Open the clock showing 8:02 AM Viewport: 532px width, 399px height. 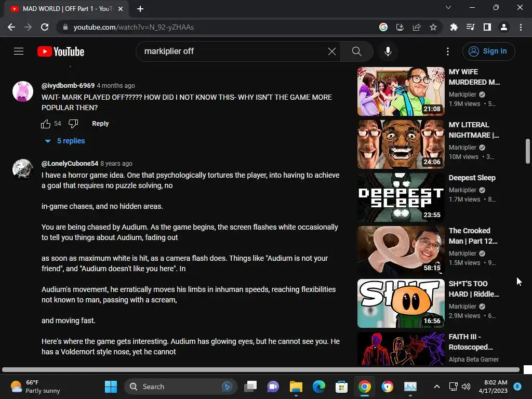pyautogui.click(x=493, y=387)
